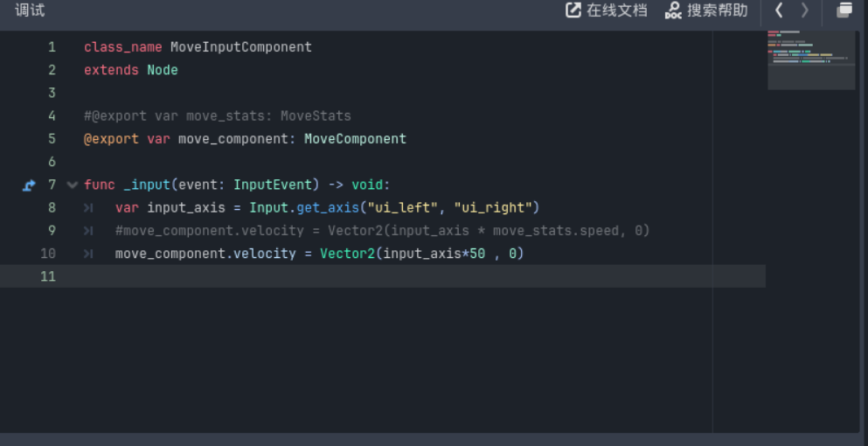The image size is (868, 446).
Task: Click 'Vector2' on line 10
Action: 348,254
